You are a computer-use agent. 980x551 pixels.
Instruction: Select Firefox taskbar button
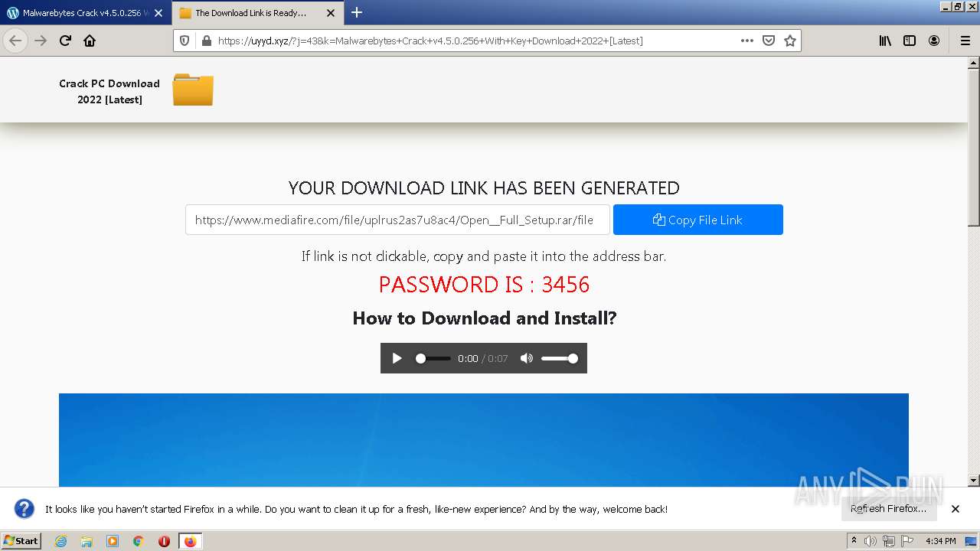[x=190, y=541]
